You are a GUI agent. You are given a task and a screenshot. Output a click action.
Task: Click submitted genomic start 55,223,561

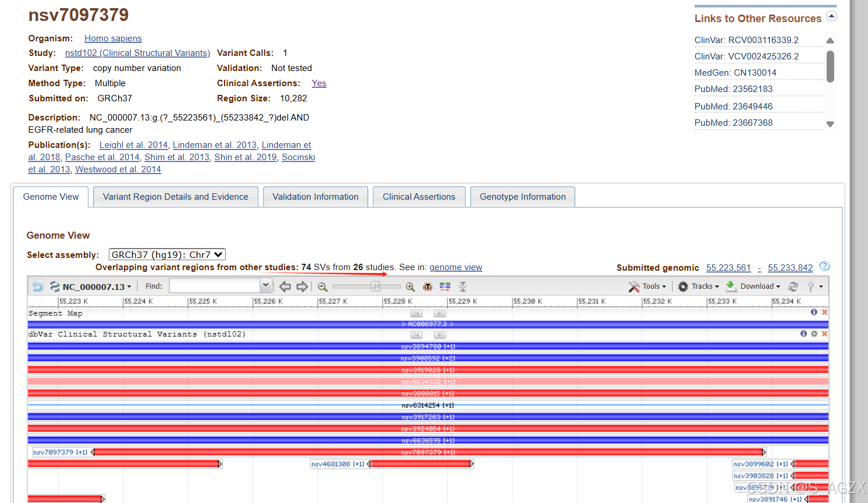coord(728,268)
